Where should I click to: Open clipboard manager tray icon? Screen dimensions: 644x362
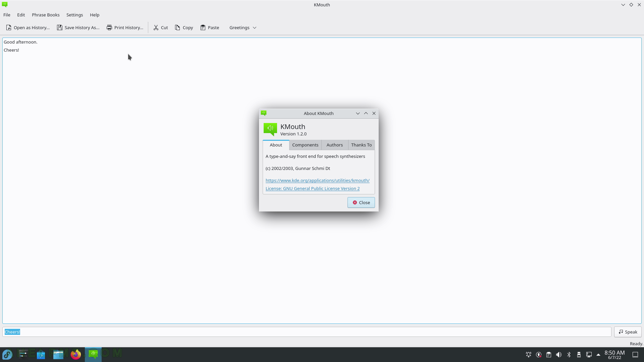point(549,355)
